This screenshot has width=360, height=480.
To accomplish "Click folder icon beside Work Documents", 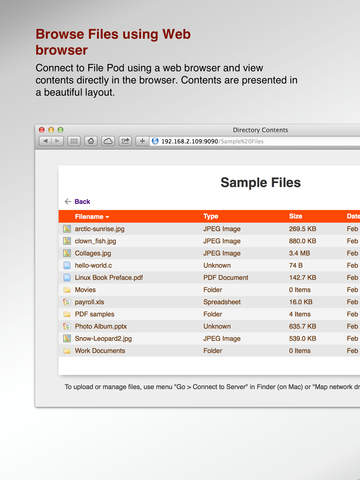I will [x=67, y=351].
